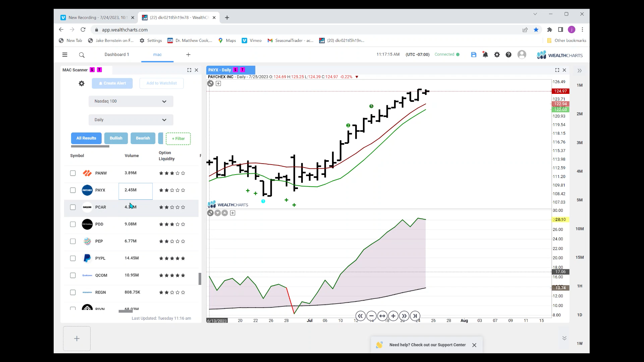Reset chart width with horizontal arrows button

coord(382,316)
